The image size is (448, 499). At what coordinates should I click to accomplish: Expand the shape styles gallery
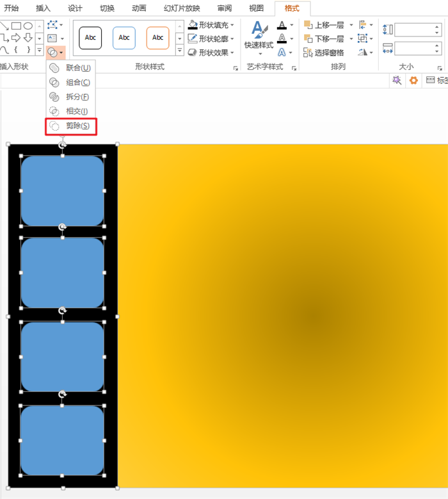click(180, 50)
